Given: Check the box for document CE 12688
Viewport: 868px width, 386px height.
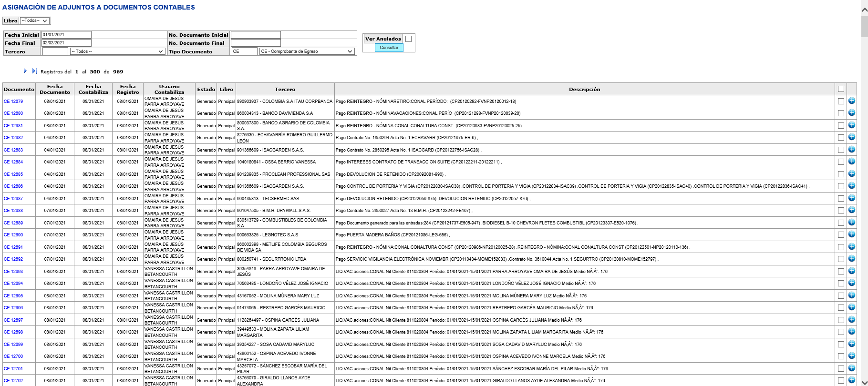Looking at the screenshot, I should [x=841, y=211].
